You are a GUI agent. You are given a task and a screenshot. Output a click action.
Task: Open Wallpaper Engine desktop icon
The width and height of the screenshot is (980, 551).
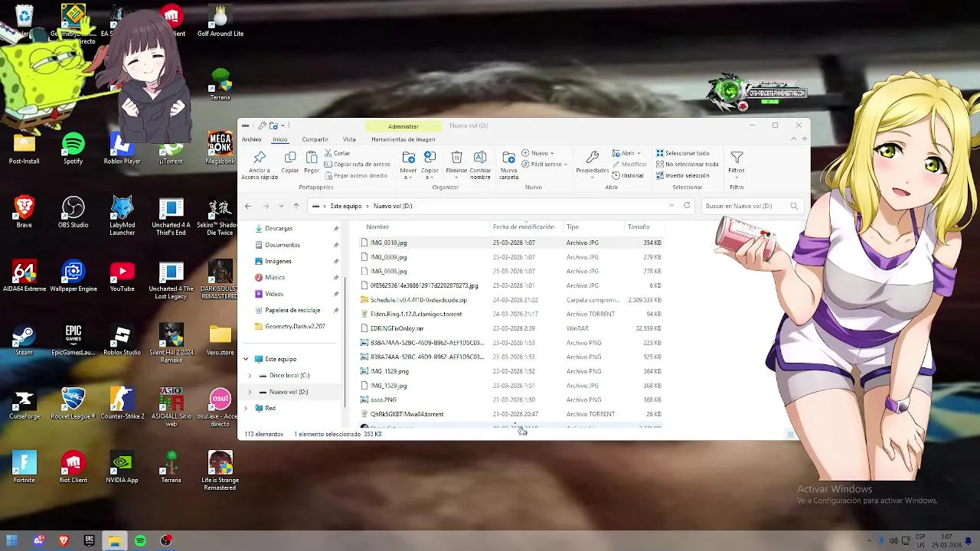point(73,276)
